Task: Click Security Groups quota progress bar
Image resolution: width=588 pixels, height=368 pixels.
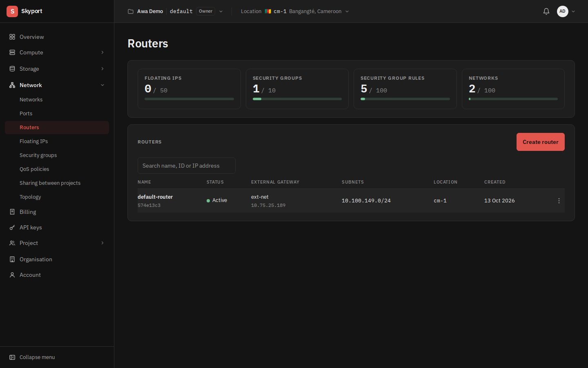Action: point(297,99)
